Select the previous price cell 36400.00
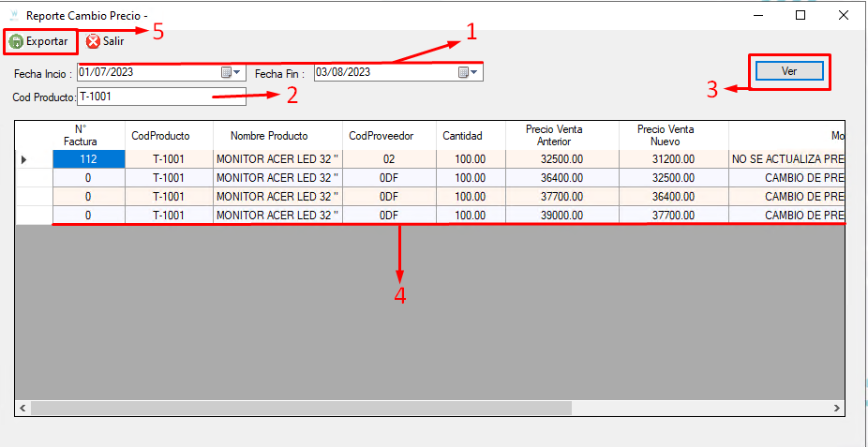Viewport: 868px width, 447px height. click(x=561, y=178)
